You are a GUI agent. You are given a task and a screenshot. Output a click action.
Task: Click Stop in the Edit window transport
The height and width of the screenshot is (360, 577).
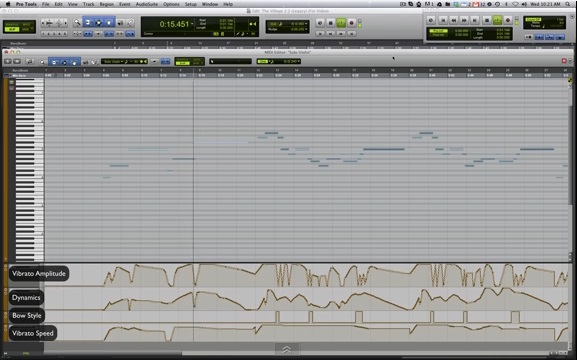coord(330,23)
